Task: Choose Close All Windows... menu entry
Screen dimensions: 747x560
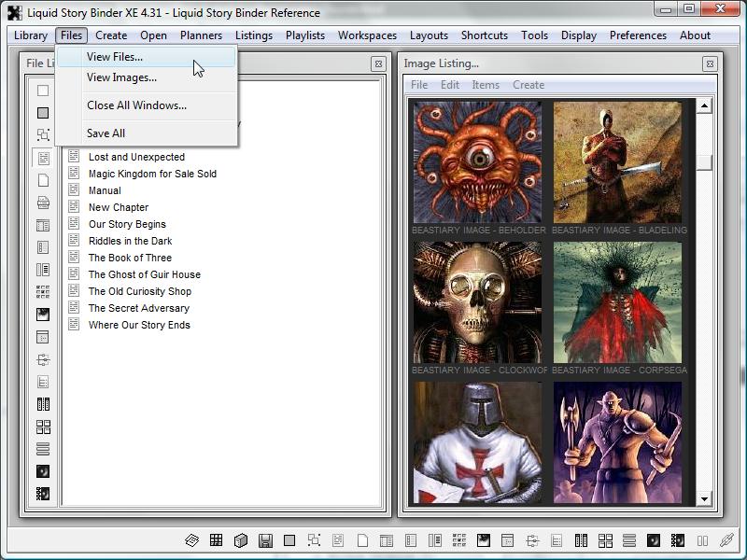Action: pos(136,105)
